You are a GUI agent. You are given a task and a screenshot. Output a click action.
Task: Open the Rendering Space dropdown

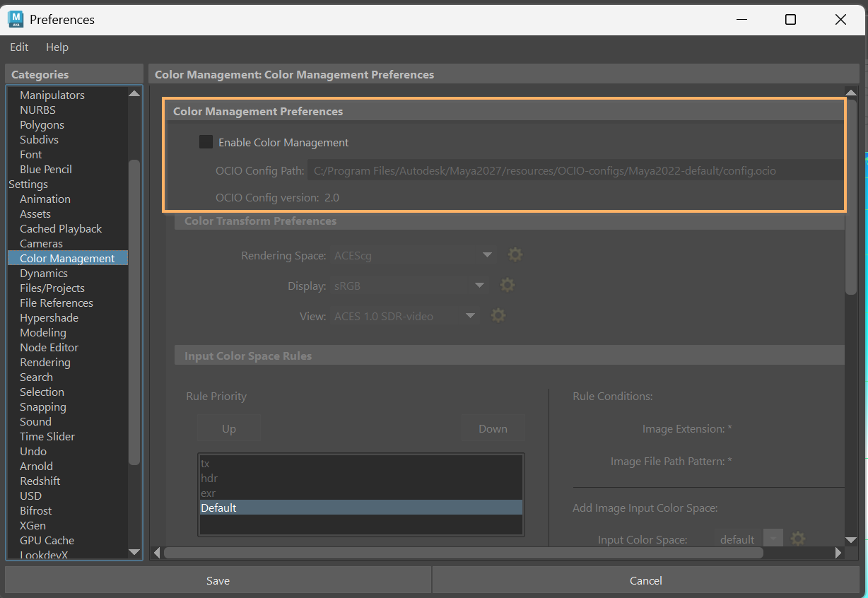pyautogui.click(x=414, y=255)
